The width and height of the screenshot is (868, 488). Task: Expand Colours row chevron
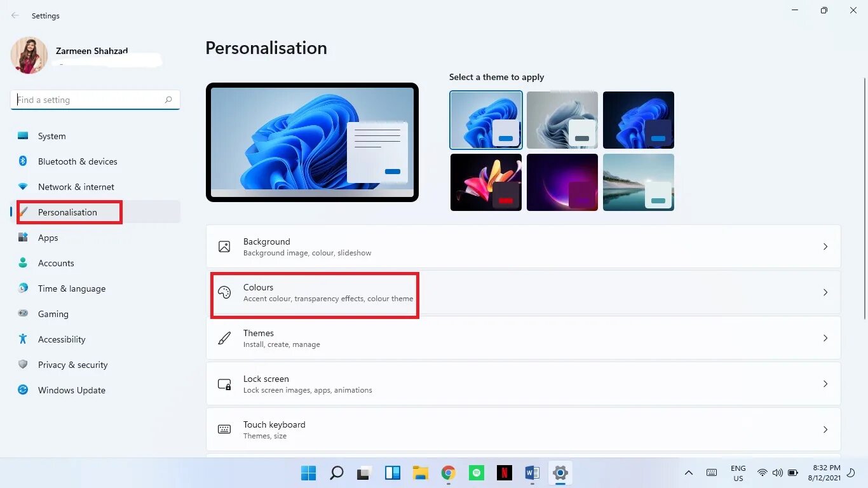click(825, 292)
